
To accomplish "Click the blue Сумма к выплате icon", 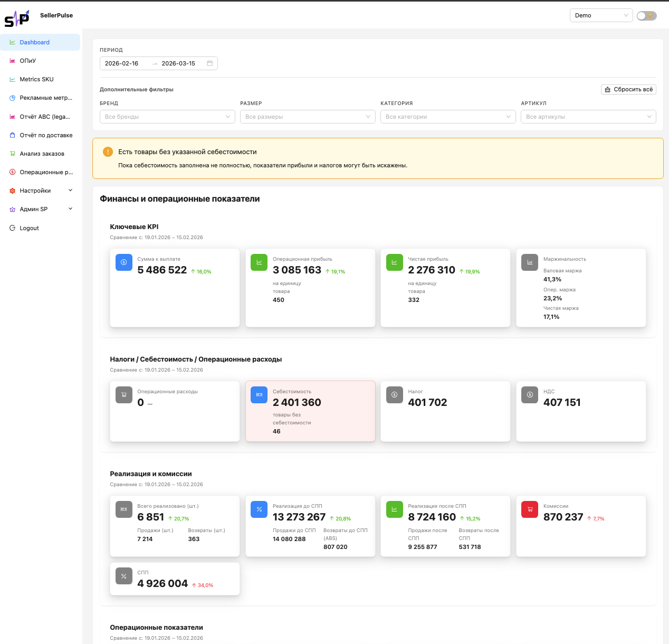I will point(124,262).
